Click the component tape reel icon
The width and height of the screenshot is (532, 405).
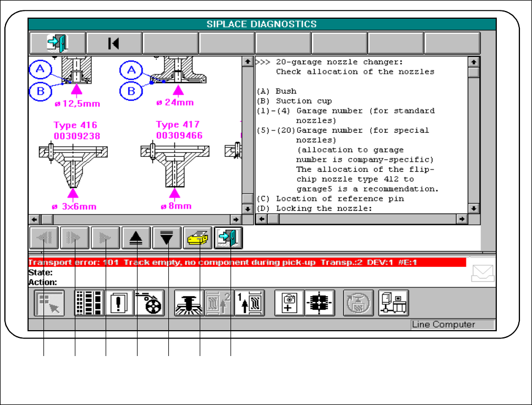150,303
